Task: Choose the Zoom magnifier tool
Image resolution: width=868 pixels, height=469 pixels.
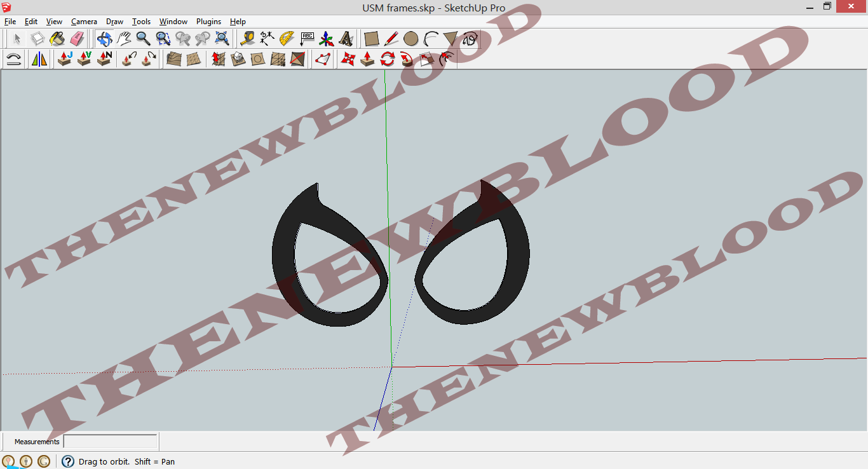Action: pos(144,39)
